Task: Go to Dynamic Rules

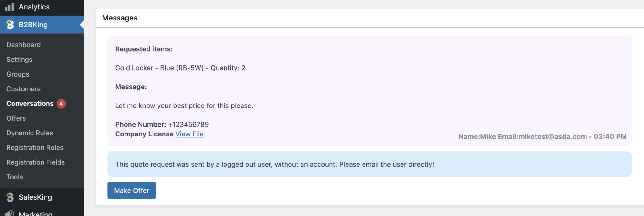Action: 29,133
